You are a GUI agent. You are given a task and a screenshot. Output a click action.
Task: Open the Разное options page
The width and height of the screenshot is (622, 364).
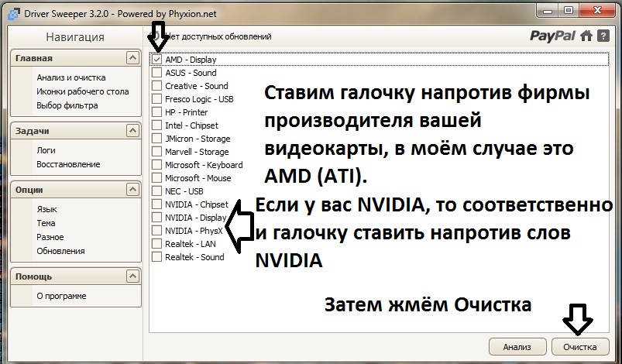click(50, 237)
